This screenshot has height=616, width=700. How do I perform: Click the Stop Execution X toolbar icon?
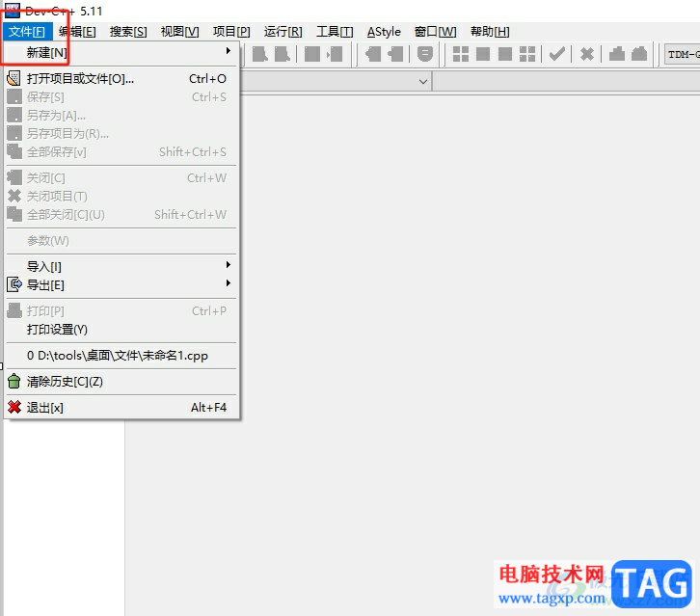[x=586, y=54]
